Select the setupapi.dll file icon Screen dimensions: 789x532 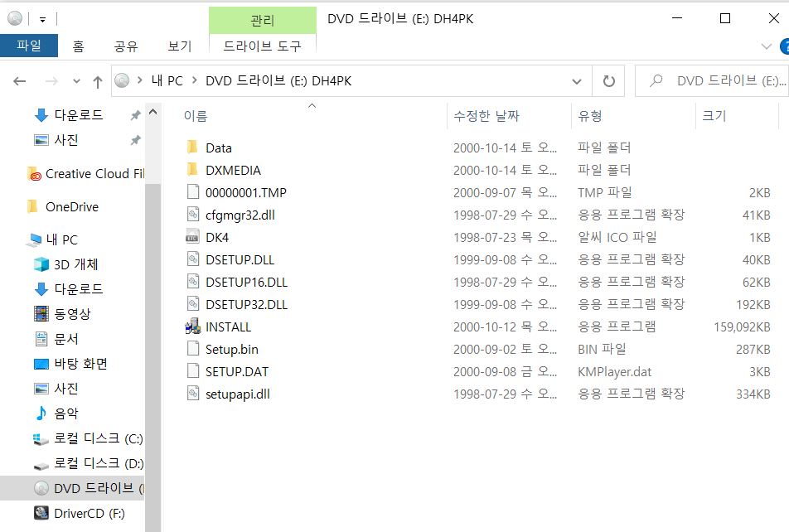[193, 394]
